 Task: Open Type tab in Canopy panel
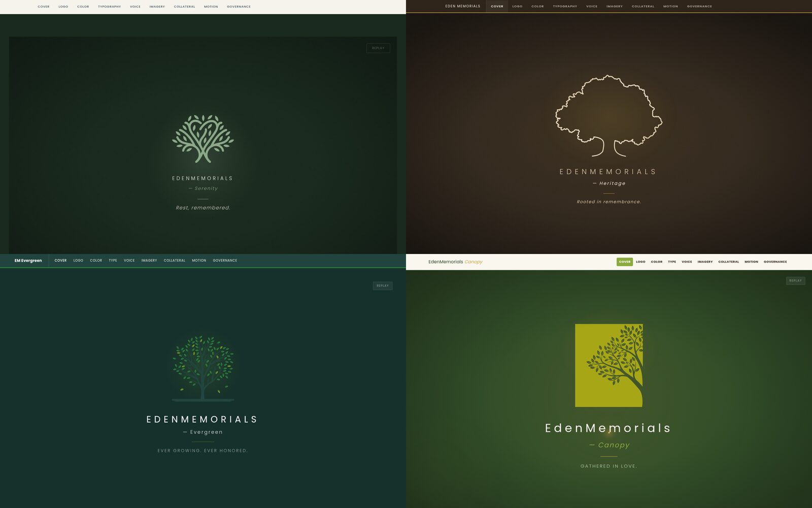pyautogui.click(x=672, y=262)
